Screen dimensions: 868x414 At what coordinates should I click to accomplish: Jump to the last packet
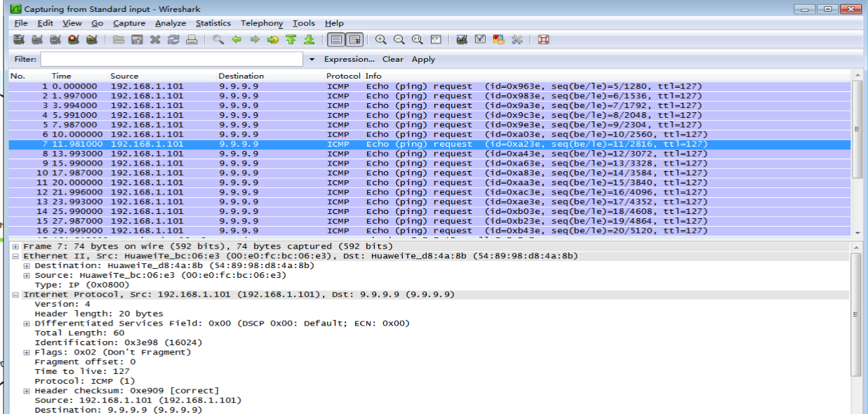[x=309, y=40]
